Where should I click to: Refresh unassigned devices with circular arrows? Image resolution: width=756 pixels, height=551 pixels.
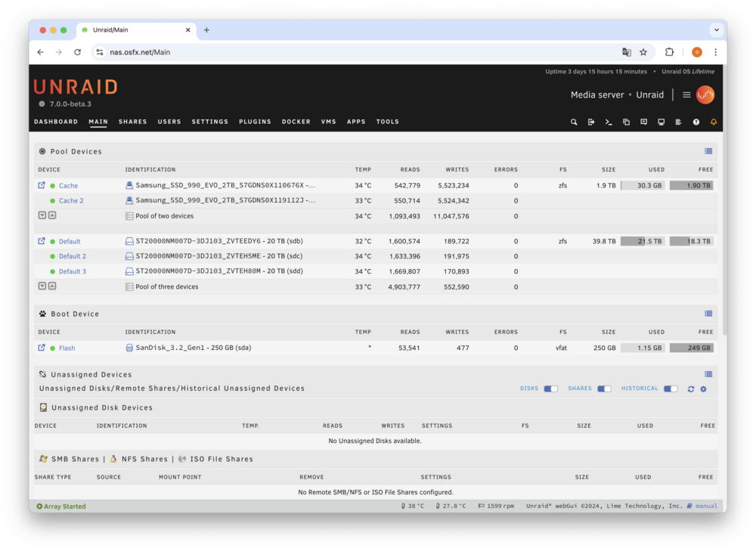click(x=691, y=389)
